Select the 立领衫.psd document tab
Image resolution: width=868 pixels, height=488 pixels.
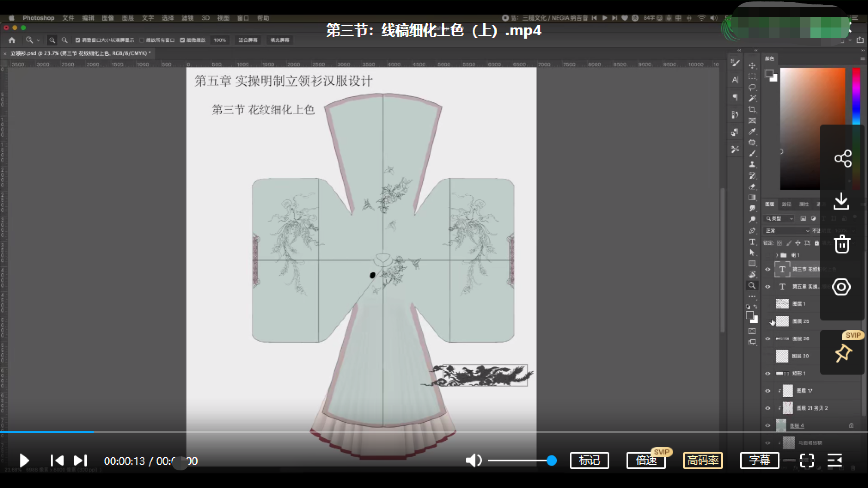80,53
